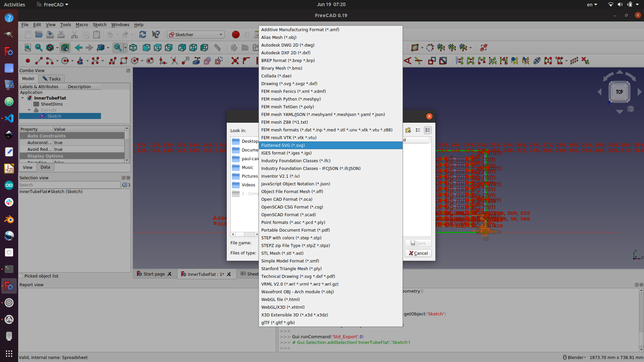Switch file dialog to Detail view
This screenshot has width=644, height=362.
428,130
